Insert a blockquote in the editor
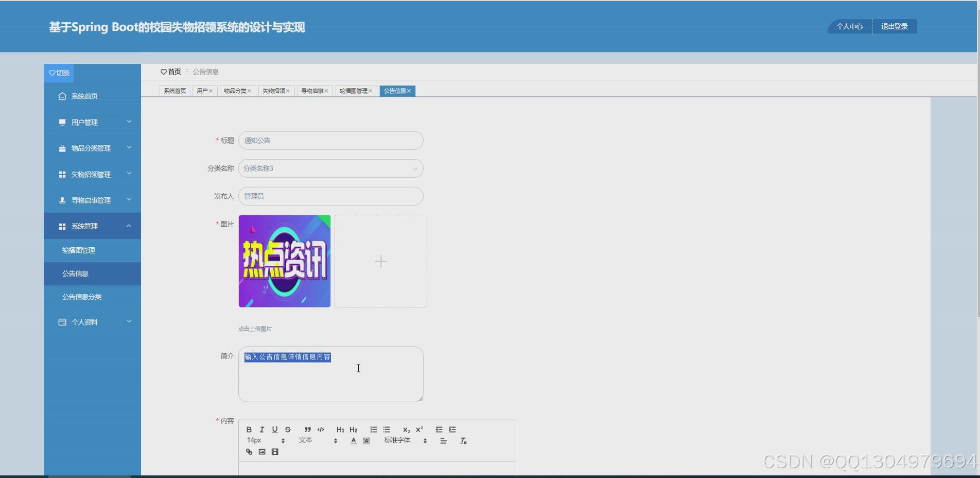Screen dimensions: 980x478 (307, 430)
